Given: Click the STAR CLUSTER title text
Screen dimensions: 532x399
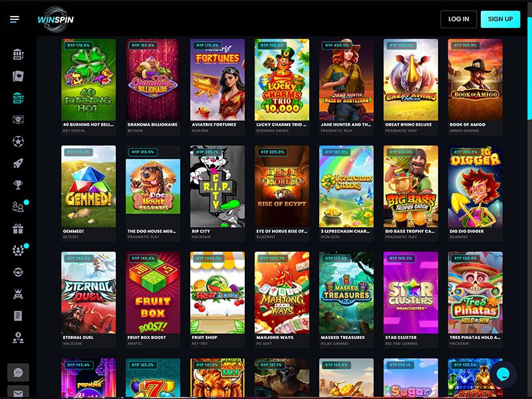Looking at the screenshot, I should click(401, 337).
